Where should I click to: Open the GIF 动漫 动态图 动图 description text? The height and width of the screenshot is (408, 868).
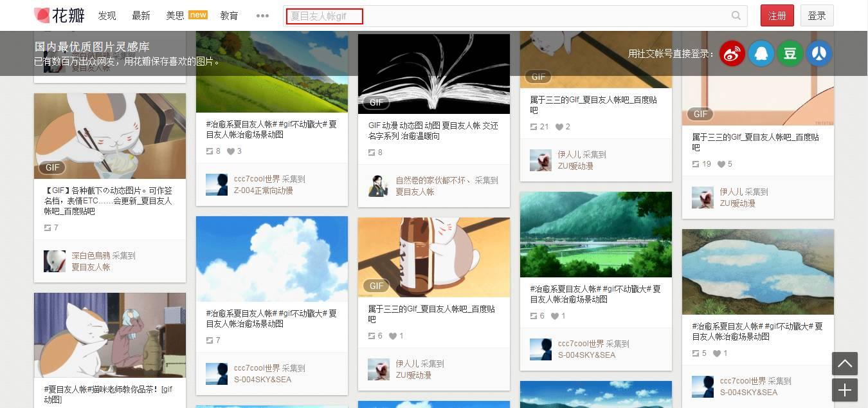(x=433, y=131)
